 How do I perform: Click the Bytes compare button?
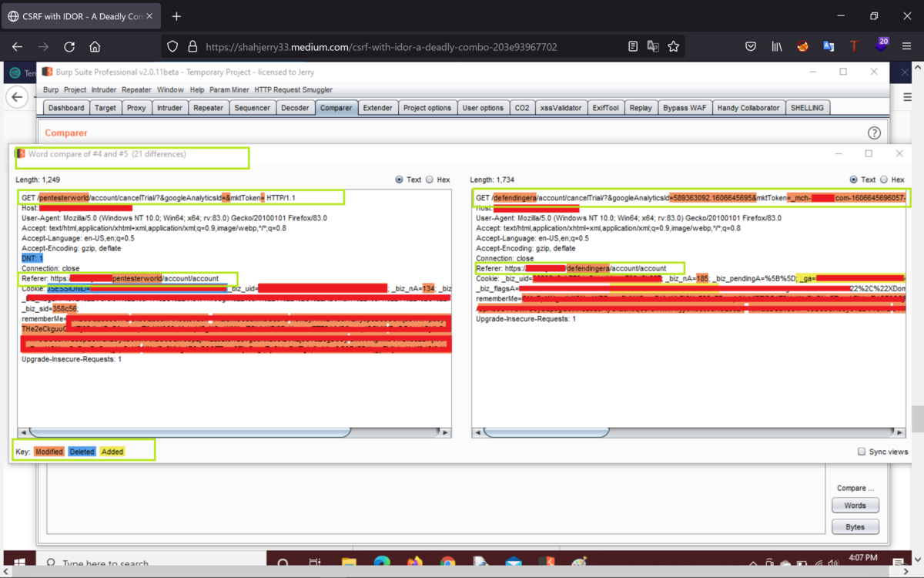[x=855, y=527]
